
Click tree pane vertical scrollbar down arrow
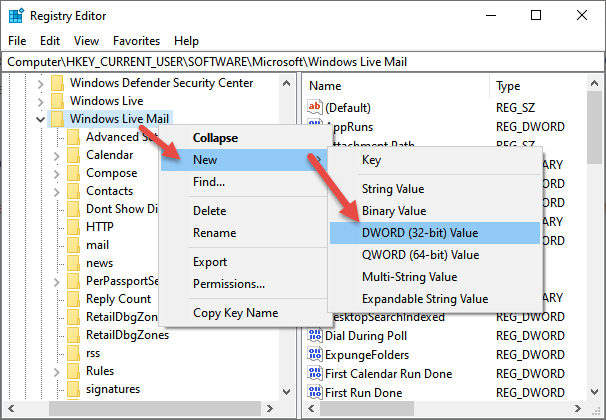pyautogui.click(x=286, y=392)
